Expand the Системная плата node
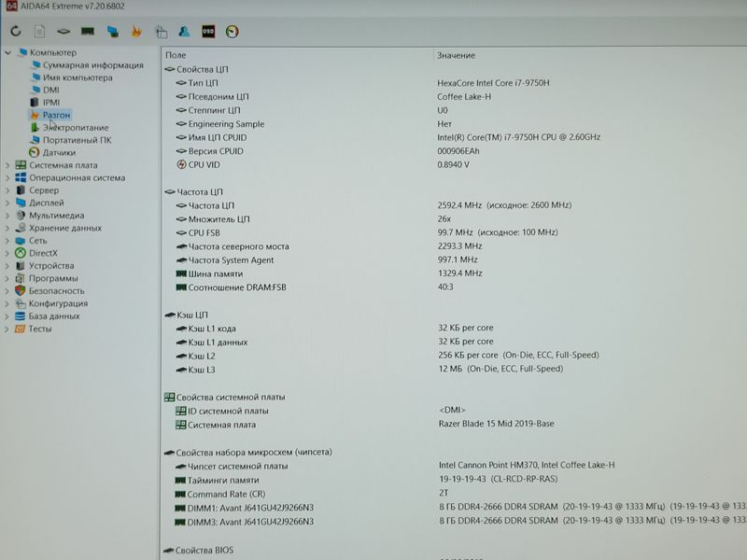The image size is (747, 560). [x=7, y=165]
